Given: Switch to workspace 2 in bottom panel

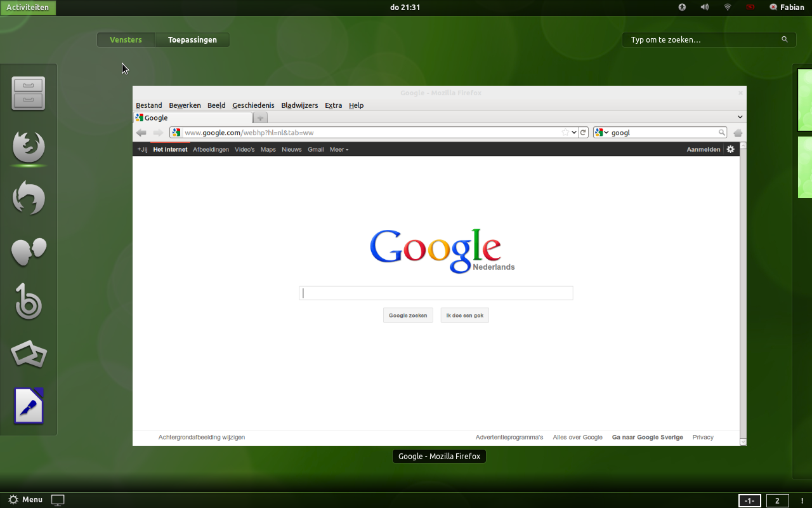Looking at the screenshot, I should tap(777, 500).
